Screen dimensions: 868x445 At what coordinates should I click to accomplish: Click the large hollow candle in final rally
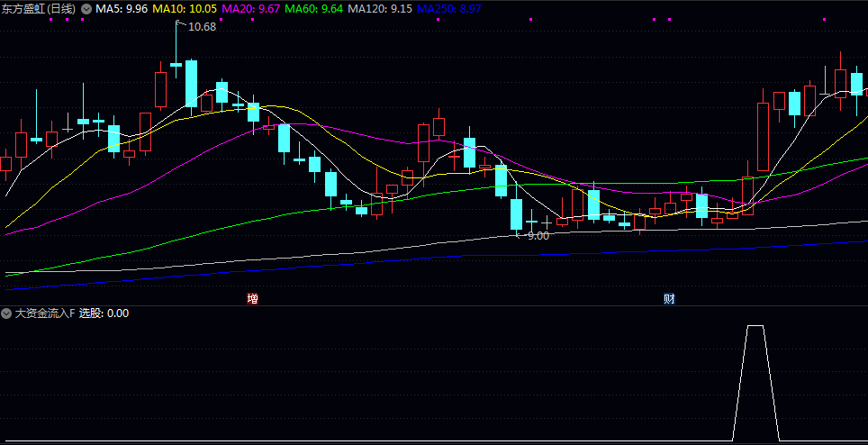pos(764,136)
